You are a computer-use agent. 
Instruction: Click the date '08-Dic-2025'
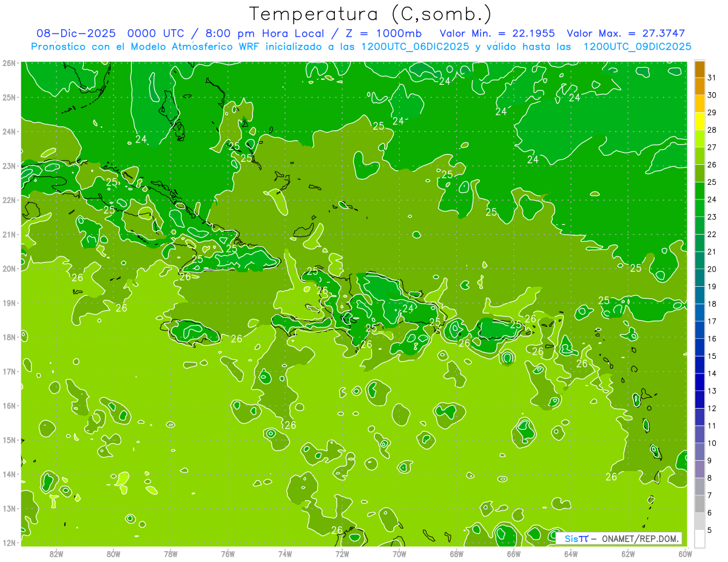click(76, 33)
